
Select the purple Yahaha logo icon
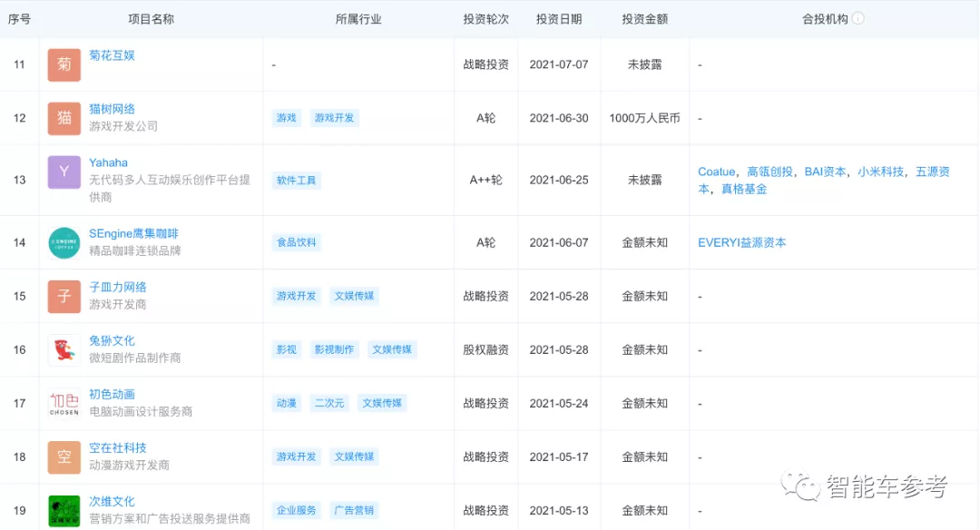[x=63, y=172]
